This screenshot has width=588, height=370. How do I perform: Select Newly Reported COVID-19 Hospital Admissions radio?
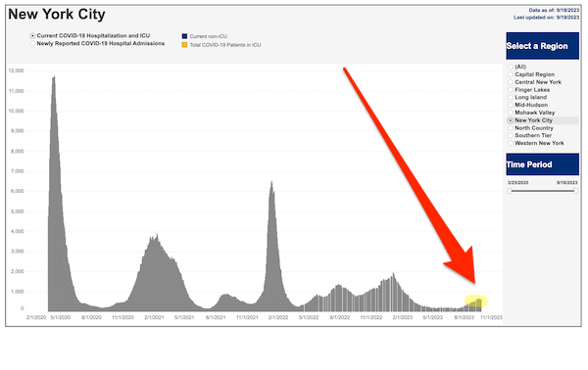[32, 44]
